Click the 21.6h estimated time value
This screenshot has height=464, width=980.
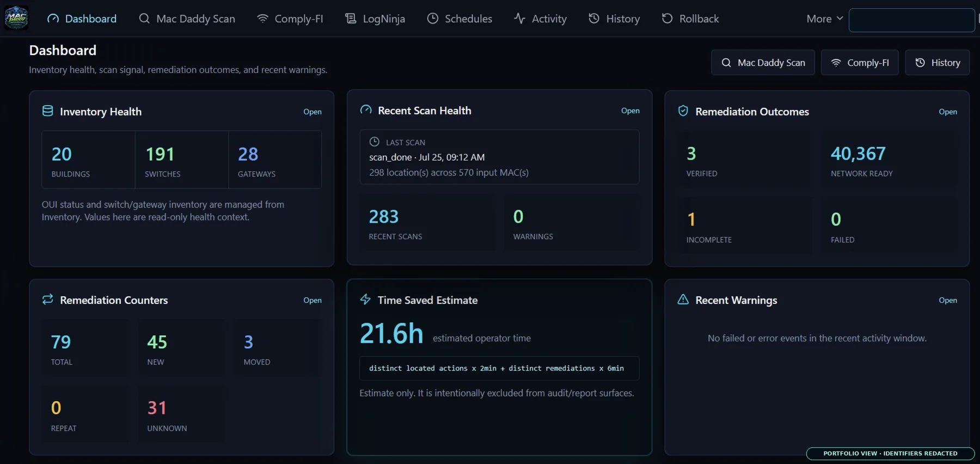[x=391, y=333]
